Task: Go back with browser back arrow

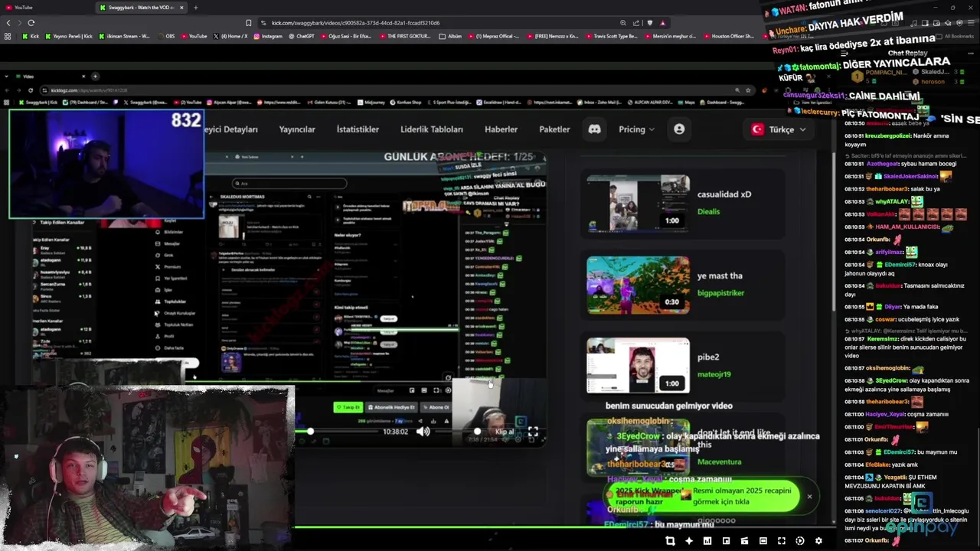Action: (8, 23)
